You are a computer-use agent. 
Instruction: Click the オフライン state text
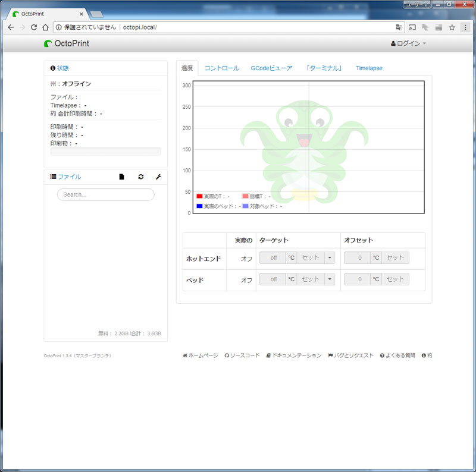(77, 84)
